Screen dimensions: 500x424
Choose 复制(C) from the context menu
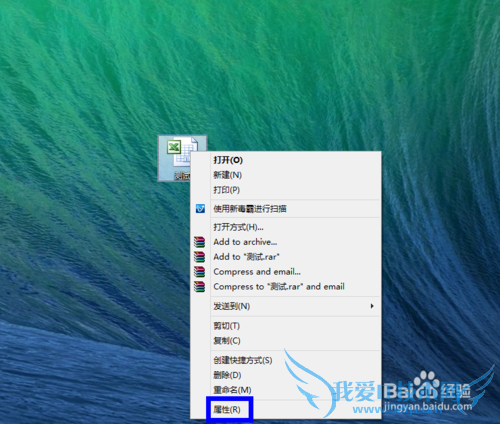click(286, 341)
